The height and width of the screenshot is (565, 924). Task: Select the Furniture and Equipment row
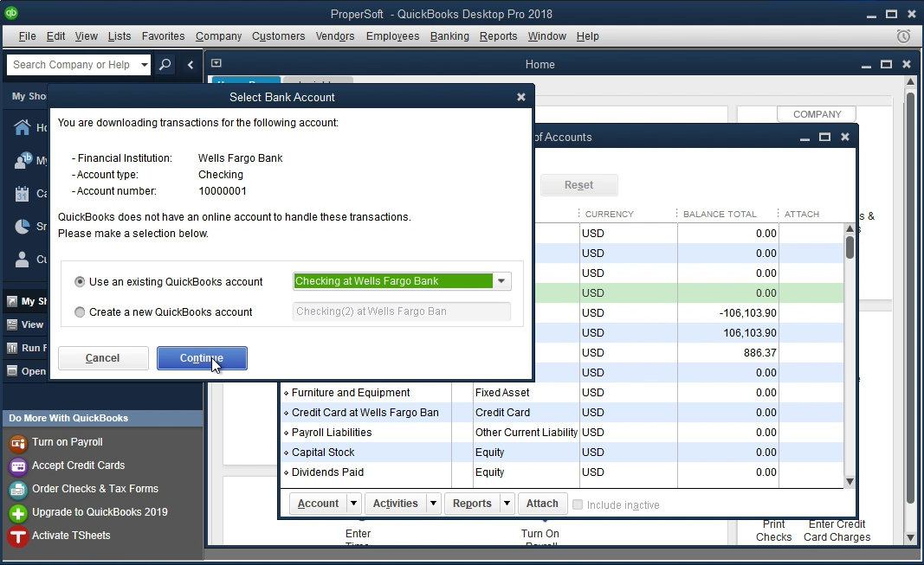pos(563,393)
